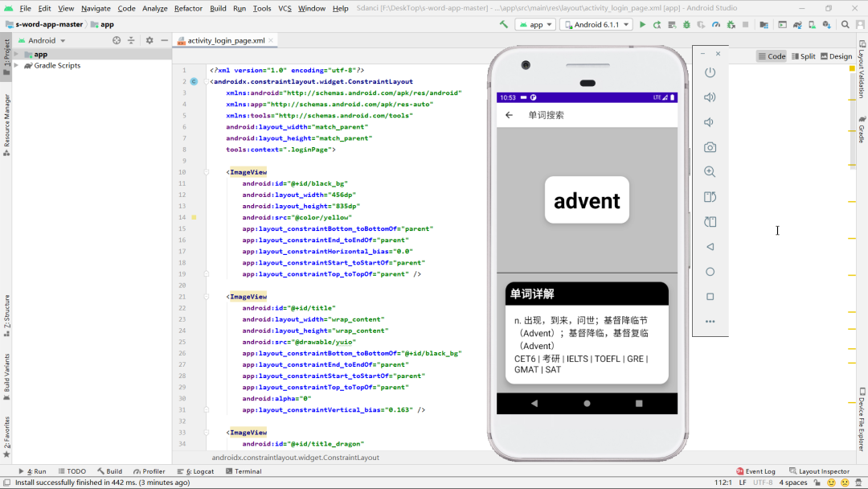868x489 pixels.
Task: Close the activity_login_page.xml tab
Action: point(271,40)
